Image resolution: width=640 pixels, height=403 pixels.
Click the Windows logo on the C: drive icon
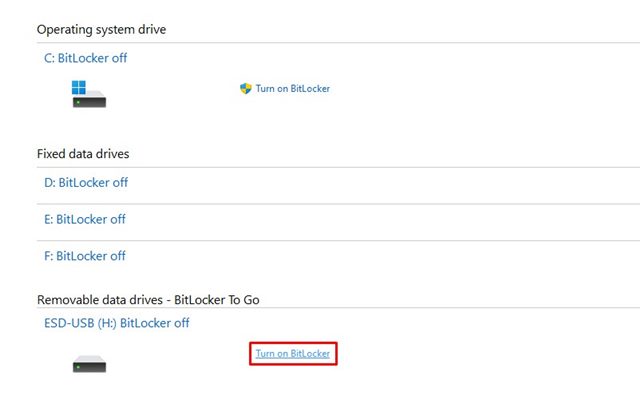click(79, 87)
